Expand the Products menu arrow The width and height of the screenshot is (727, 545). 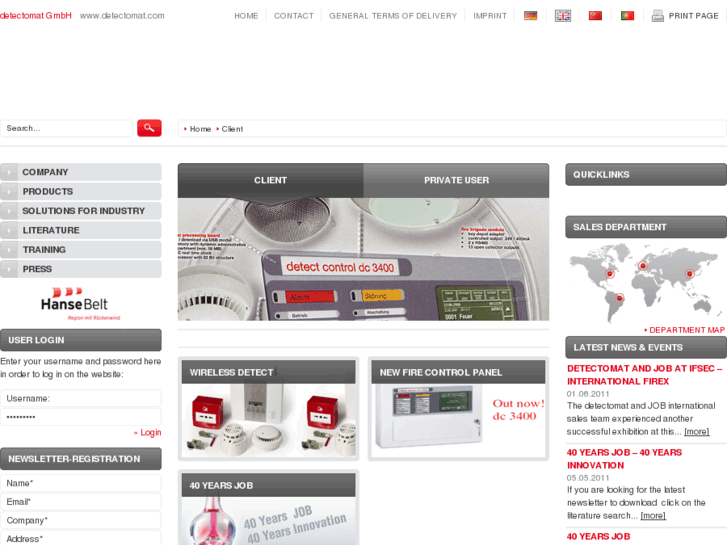pos(9,192)
